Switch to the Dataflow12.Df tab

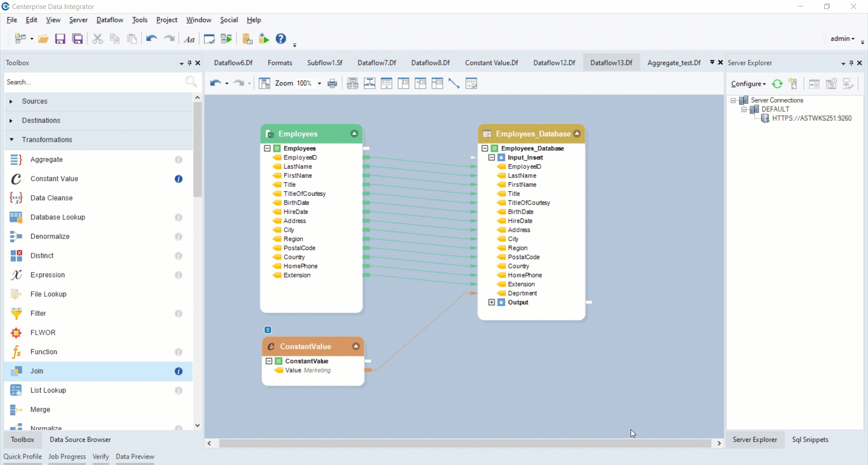(x=554, y=63)
